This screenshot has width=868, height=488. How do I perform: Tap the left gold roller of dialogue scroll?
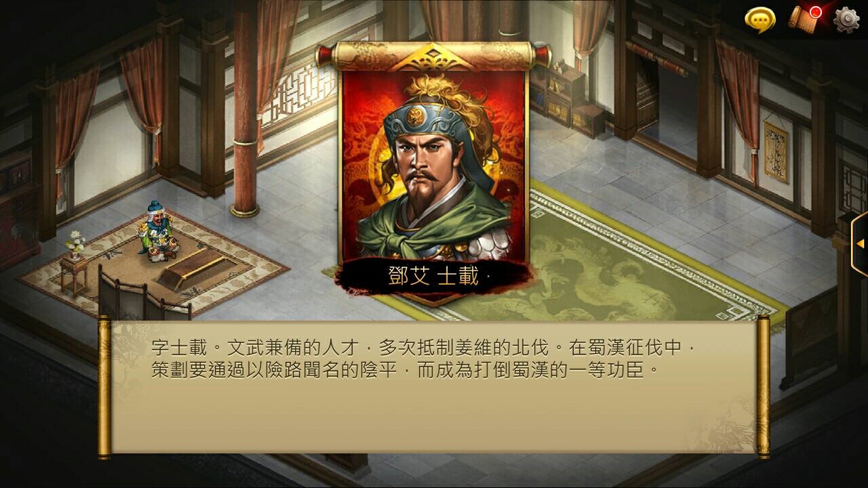tap(104, 387)
